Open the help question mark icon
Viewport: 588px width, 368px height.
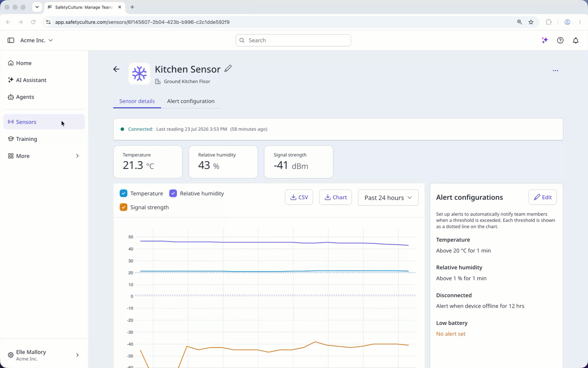560,40
